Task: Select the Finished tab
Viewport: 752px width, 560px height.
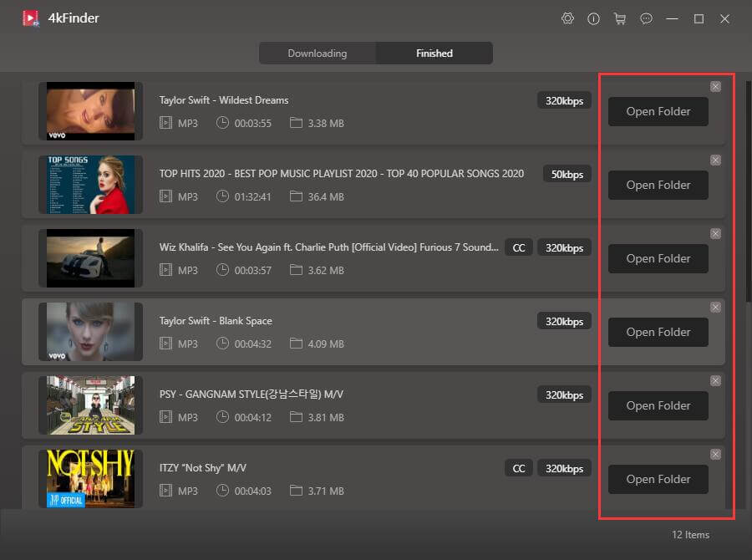Action: point(434,53)
